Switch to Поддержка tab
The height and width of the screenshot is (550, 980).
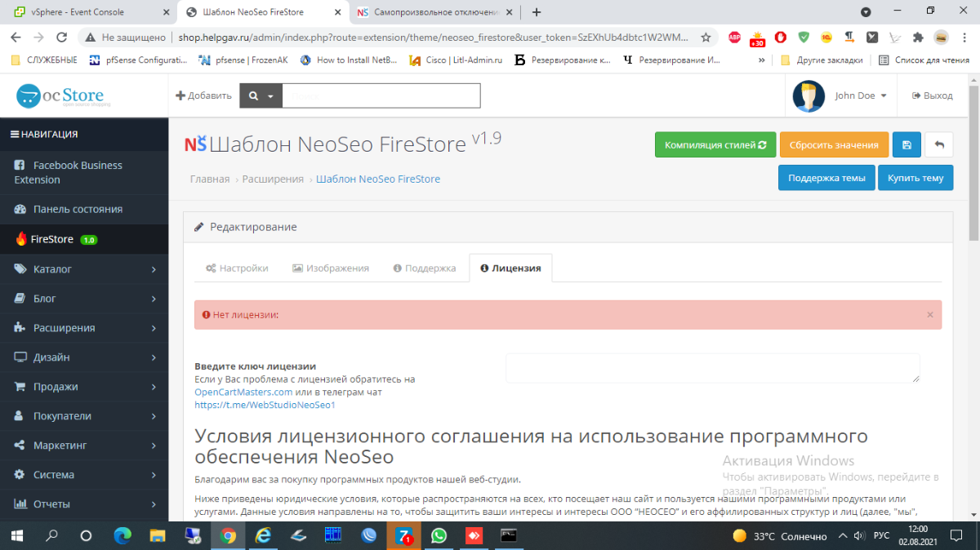[x=425, y=268]
